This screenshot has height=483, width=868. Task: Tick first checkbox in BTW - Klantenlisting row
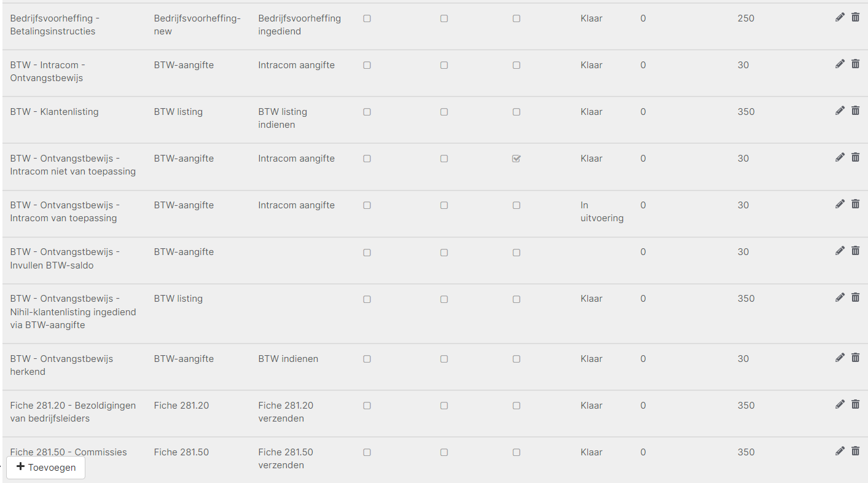point(367,112)
